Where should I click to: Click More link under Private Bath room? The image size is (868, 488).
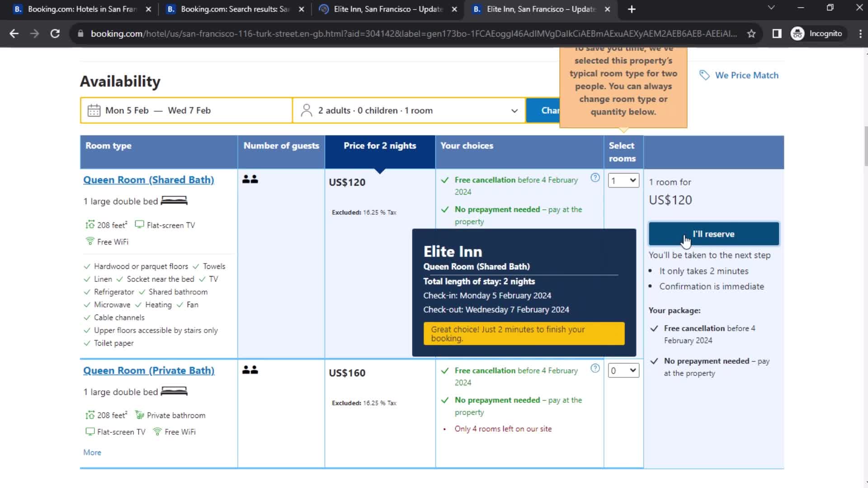(x=92, y=452)
